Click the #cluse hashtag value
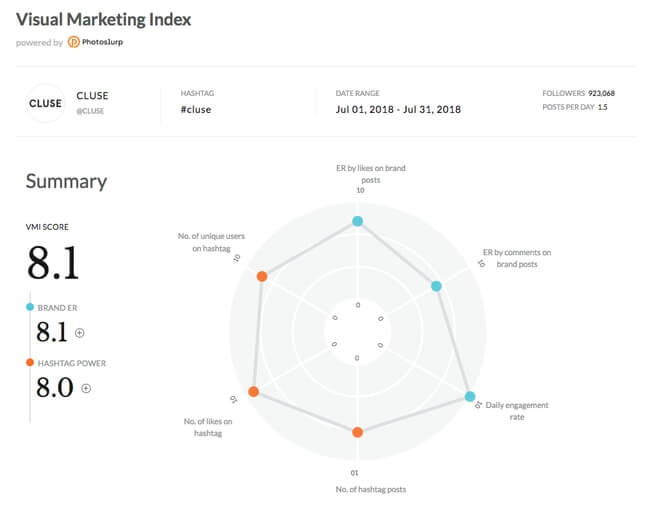The height and width of the screenshot is (519, 650). click(195, 109)
